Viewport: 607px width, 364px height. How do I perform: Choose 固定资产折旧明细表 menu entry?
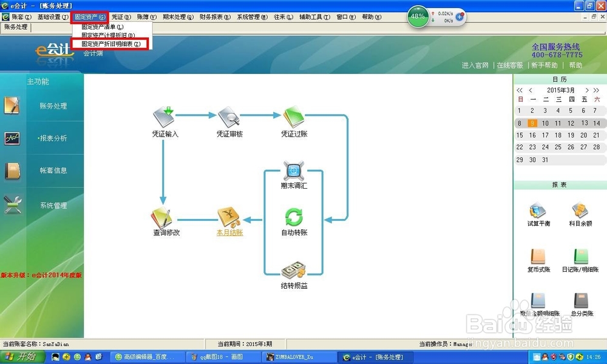pos(110,44)
